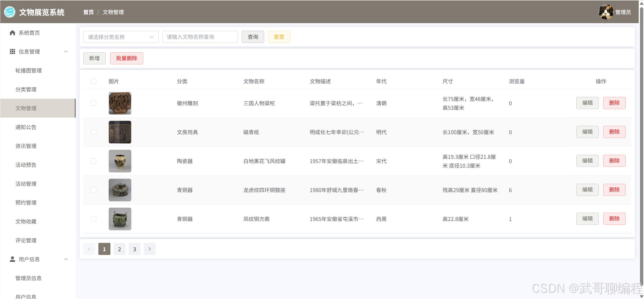Viewport: 644px width, 299px height.
Task: Open the 凤纹铜方鼎 thumbnail image
Action: [120, 219]
